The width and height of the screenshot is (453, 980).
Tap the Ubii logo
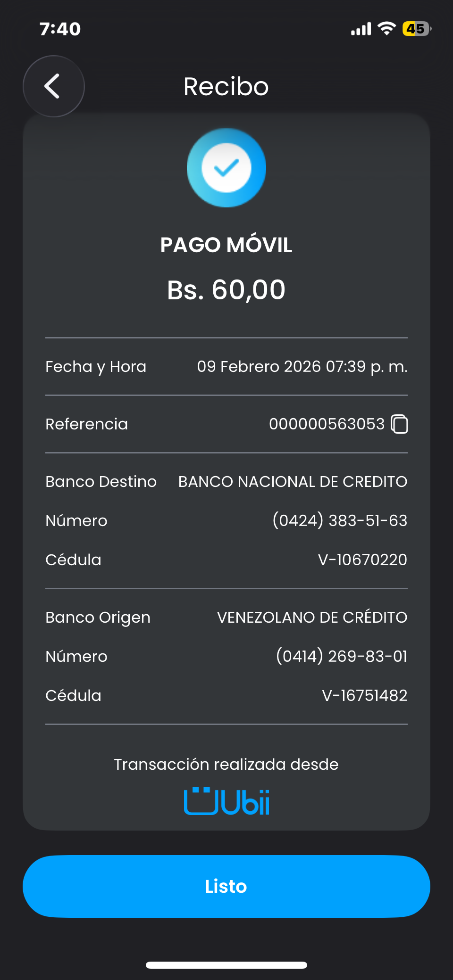(x=226, y=801)
